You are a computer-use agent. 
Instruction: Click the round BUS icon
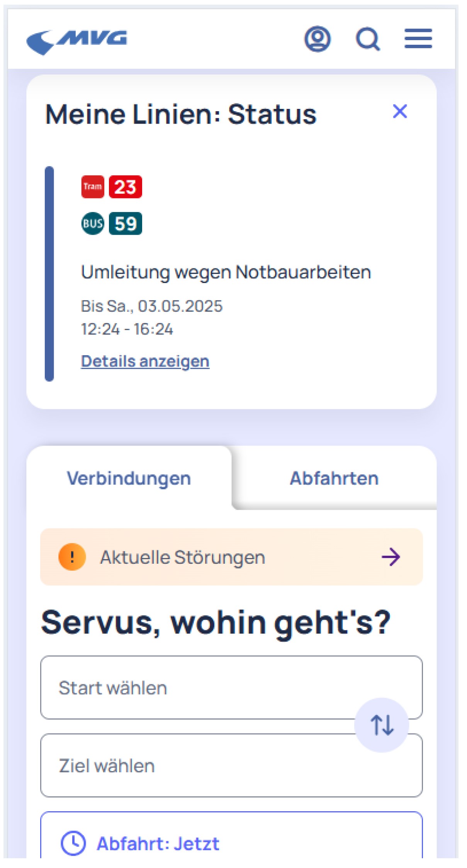(93, 224)
